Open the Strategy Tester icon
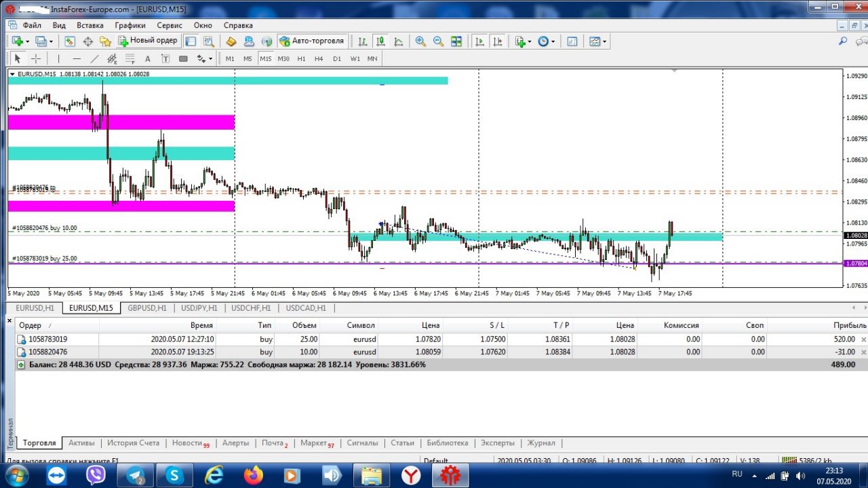The height and width of the screenshot is (488, 868). click(x=208, y=41)
